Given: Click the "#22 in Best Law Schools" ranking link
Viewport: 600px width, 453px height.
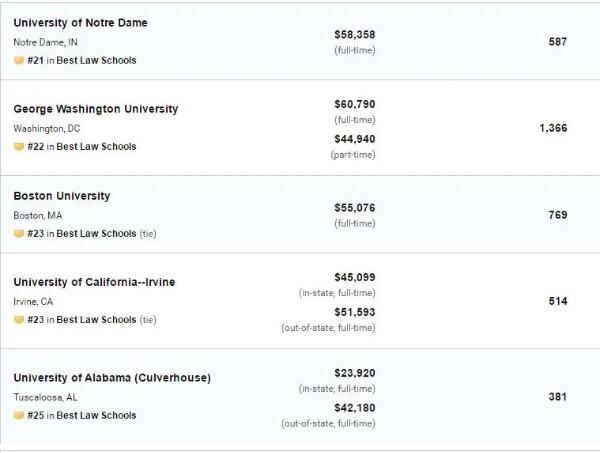Looking at the screenshot, I should 82,147.
